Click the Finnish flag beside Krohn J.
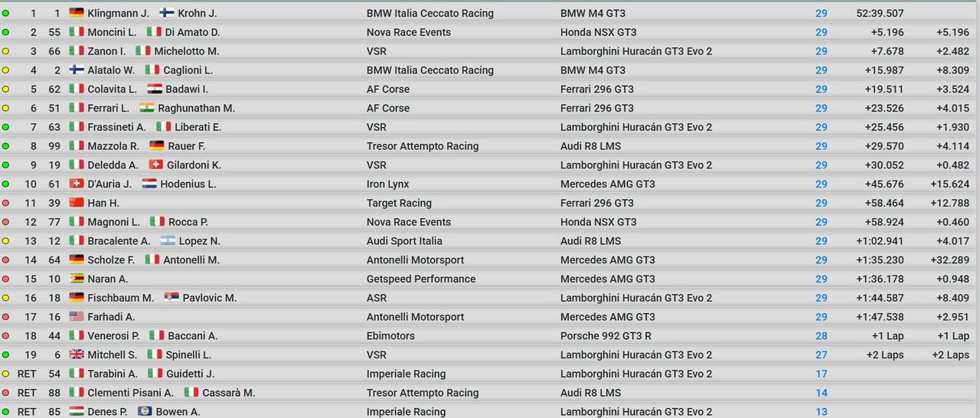This screenshot has width=980, height=418. (x=167, y=13)
